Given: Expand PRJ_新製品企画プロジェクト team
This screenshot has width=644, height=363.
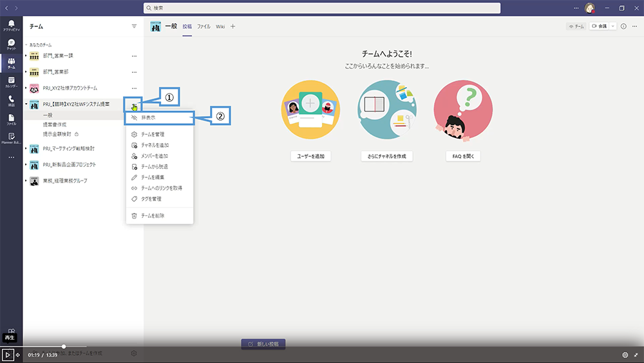Looking at the screenshot, I should coord(26,164).
